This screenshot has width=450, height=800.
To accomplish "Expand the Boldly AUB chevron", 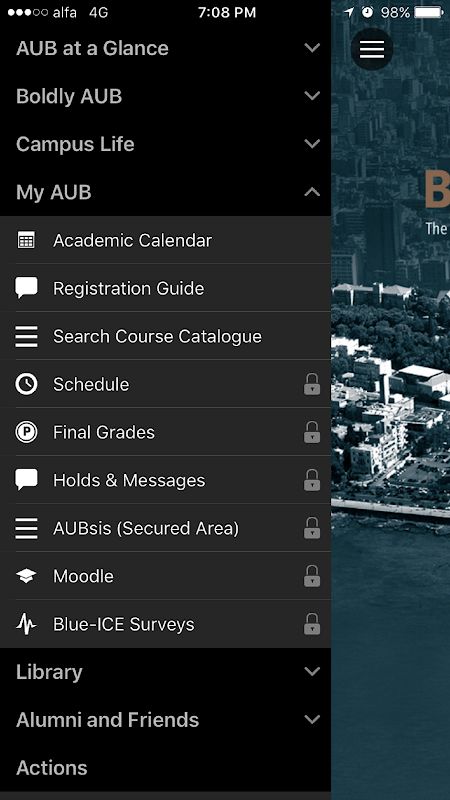I will point(312,96).
